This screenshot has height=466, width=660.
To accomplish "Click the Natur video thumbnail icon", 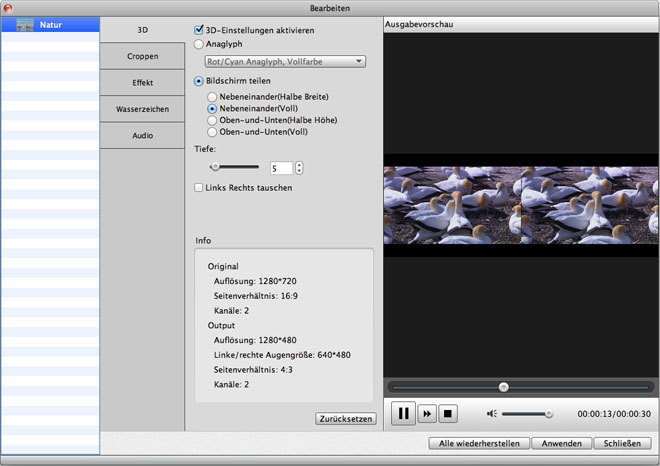I will point(25,25).
